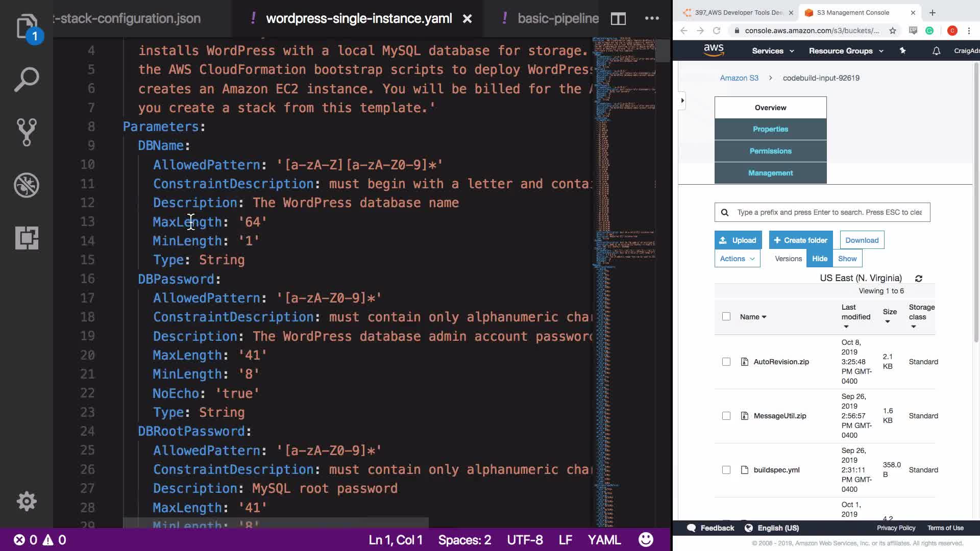
Task: Open the Source Control branch icon
Action: pos(27,132)
